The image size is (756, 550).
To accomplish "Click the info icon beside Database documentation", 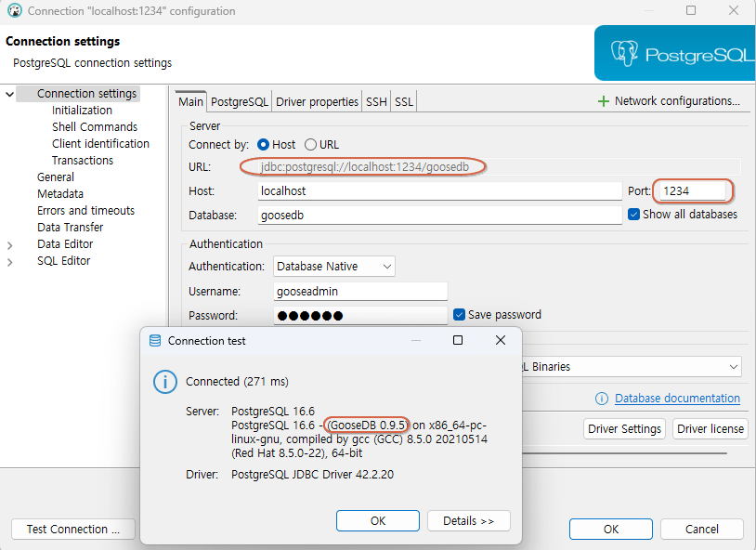I will [x=601, y=399].
